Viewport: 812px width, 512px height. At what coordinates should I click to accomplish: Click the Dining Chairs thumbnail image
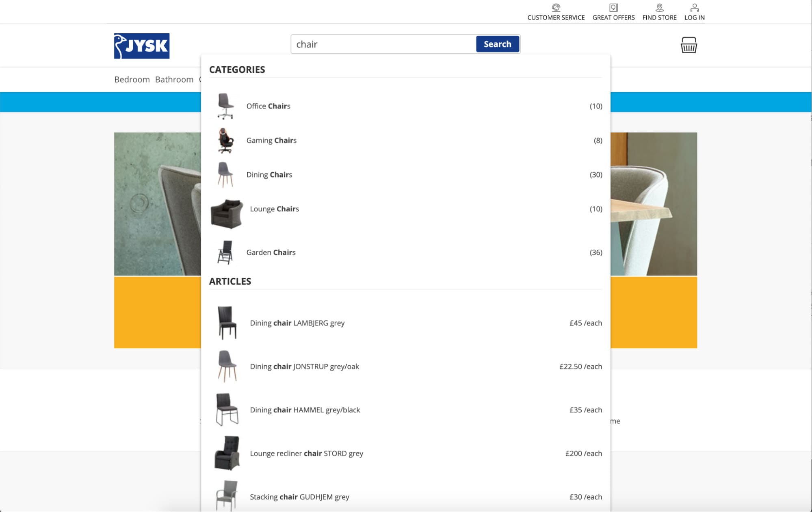click(x=225, y=175)
